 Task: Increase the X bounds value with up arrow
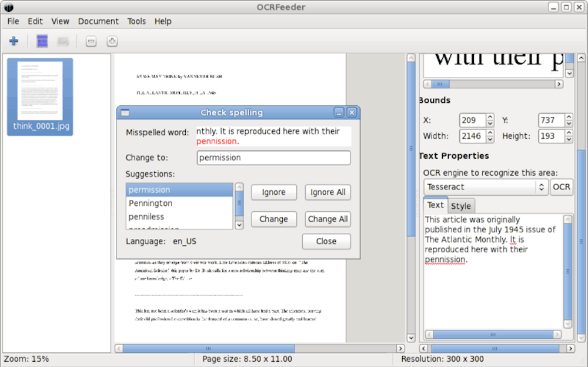[x=490, y=117]
